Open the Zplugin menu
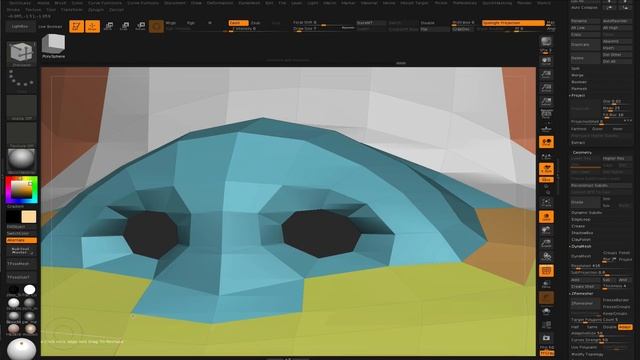 (96, 9)
